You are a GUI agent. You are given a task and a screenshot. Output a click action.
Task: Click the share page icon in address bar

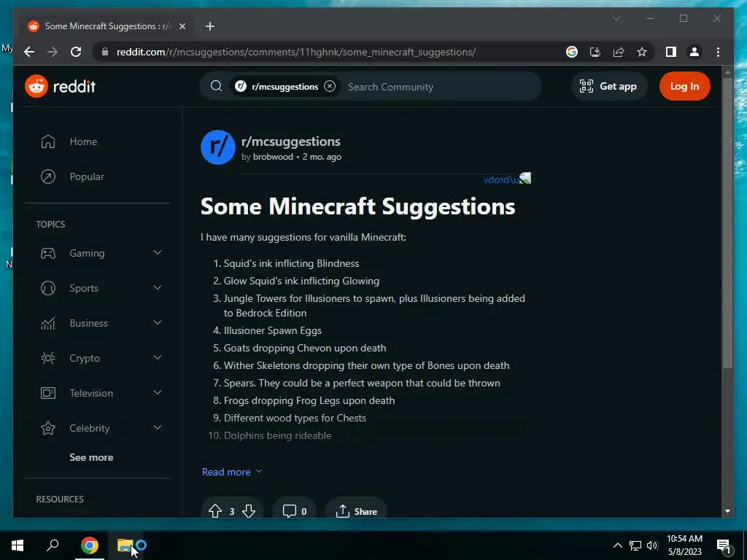(x=619, y=52)
